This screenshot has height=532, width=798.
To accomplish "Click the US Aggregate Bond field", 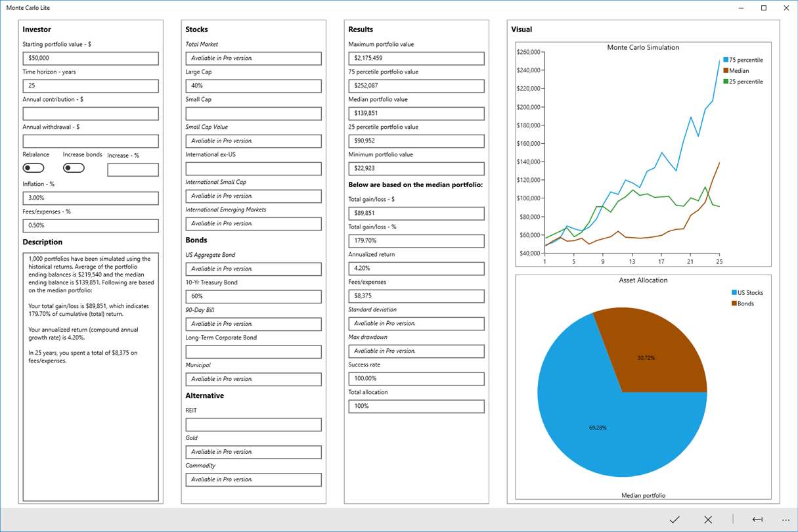I will pyautogui.click(x=254, y=269).
